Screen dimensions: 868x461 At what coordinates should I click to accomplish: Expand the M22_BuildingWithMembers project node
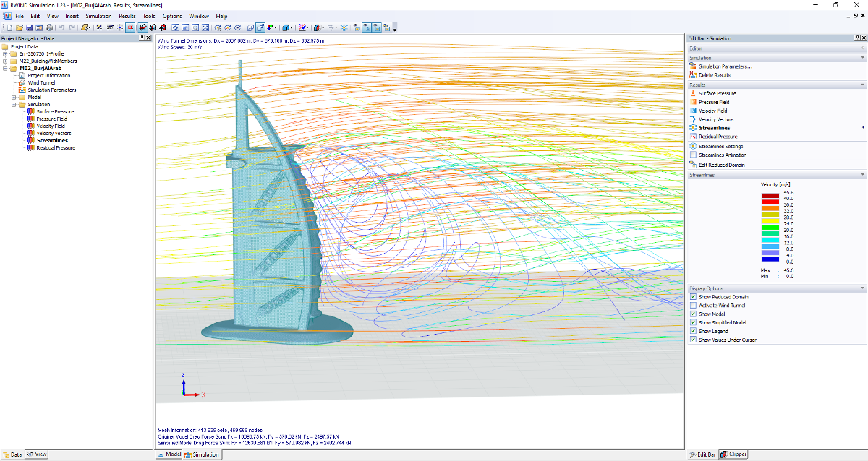tap(5, 61)
